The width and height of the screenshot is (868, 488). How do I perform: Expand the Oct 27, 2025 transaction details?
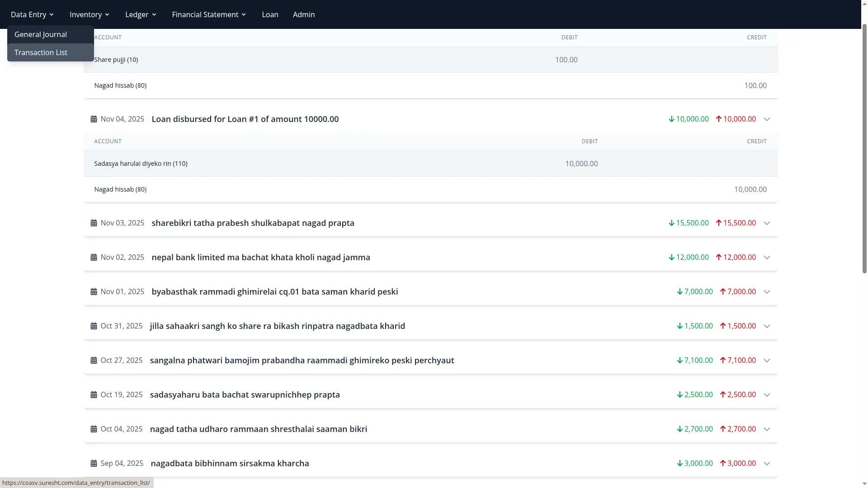[767, 360]
